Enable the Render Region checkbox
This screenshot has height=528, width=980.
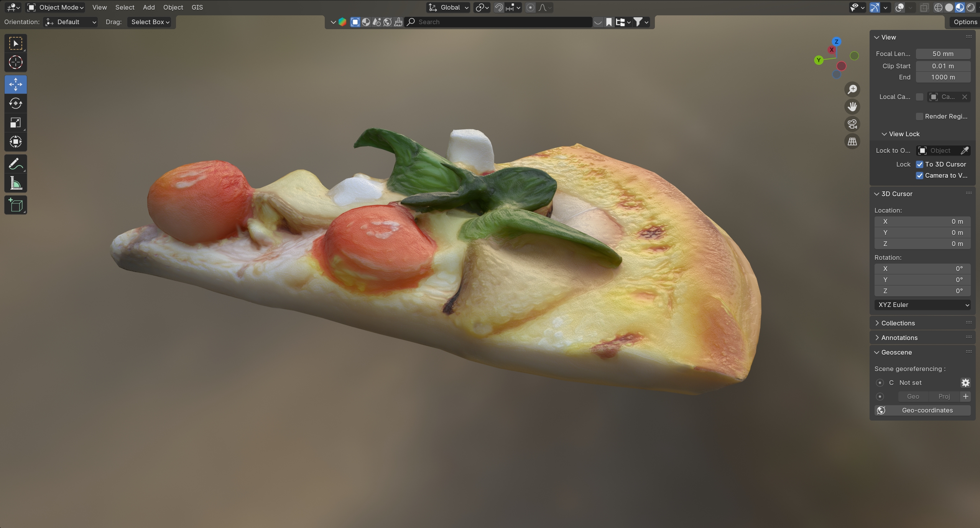(919, 116)
